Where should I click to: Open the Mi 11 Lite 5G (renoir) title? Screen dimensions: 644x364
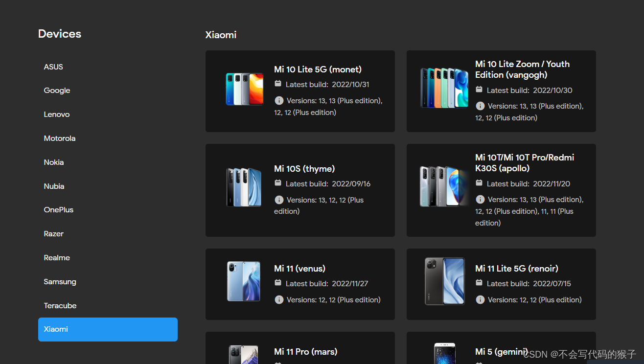(517, 269)
